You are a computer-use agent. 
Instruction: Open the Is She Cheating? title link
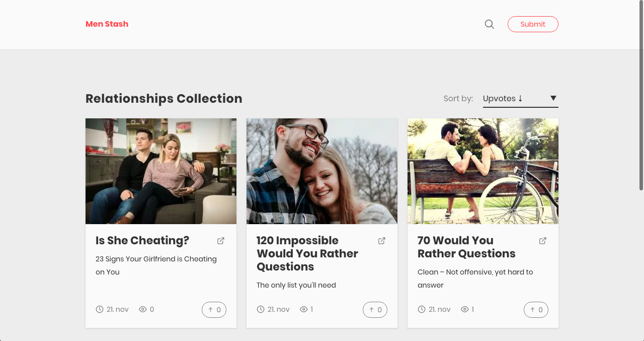[x=142, y=241]
